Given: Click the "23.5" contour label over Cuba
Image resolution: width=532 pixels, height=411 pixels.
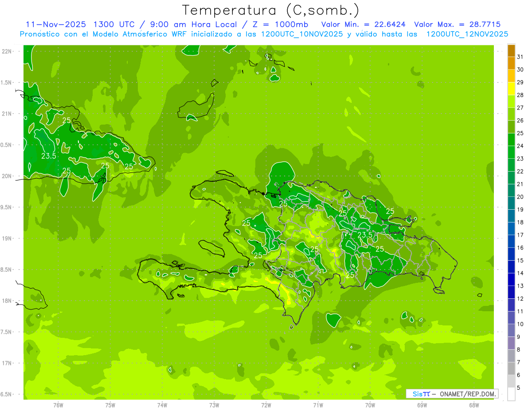Looking at the screenshot, I should [49, 156].
